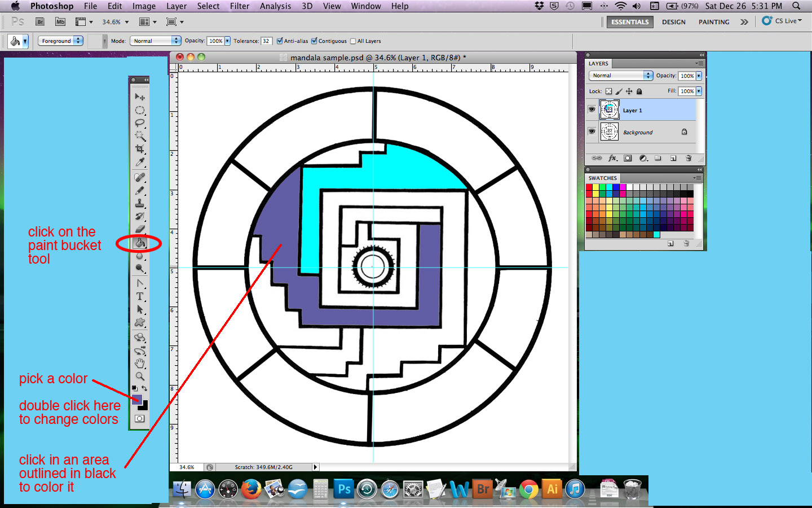Click the delete layer trash icon
The width and height of the screenshot is (812, 508).
tap(689, 158)
